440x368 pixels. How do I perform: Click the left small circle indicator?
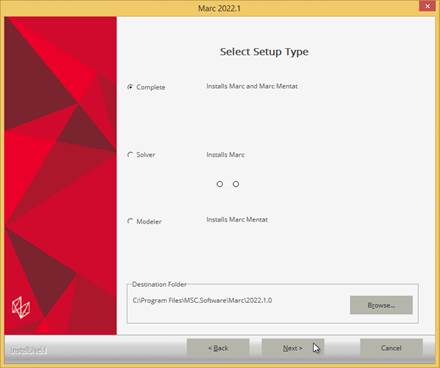click(x=220, y=184)
